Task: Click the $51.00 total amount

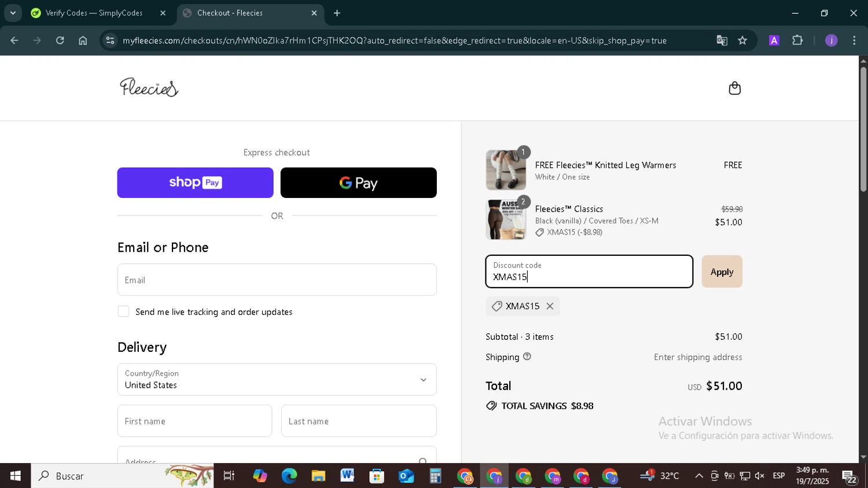Action: coord(724,386)
